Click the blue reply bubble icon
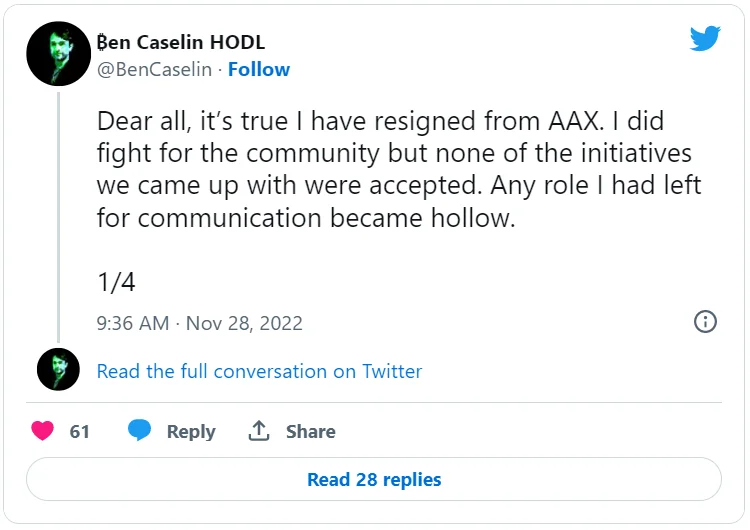Screen dimensions: 750x530 [139, 431]
